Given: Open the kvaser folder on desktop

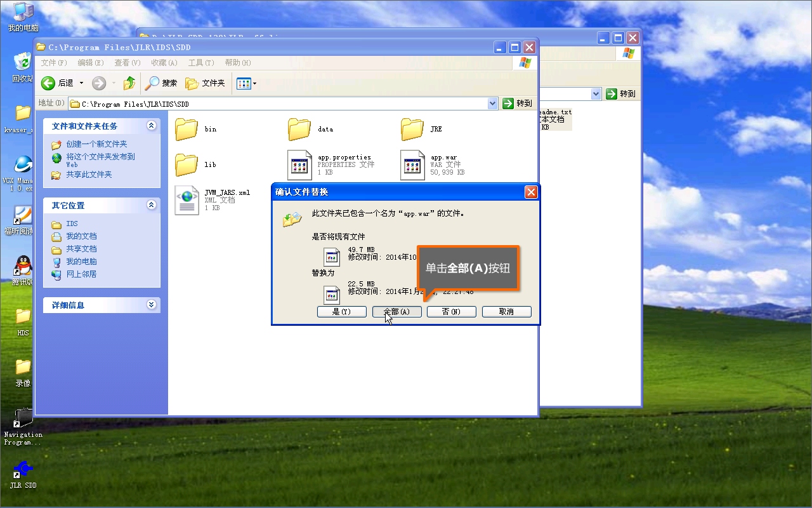Looking at the screenshot, I should [x=19, y=119].
